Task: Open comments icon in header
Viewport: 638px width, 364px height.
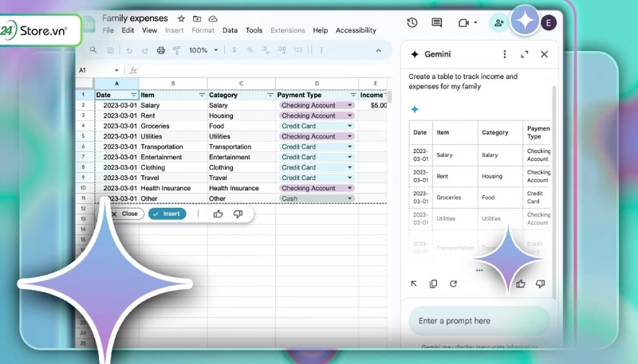Action: click(436, 23)
